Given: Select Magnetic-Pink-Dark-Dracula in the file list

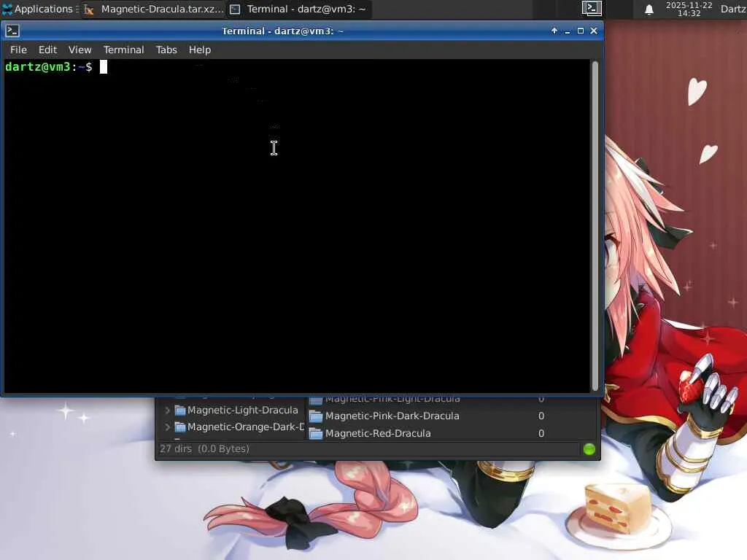Looking at the screenshot, I should click(392, 416).
